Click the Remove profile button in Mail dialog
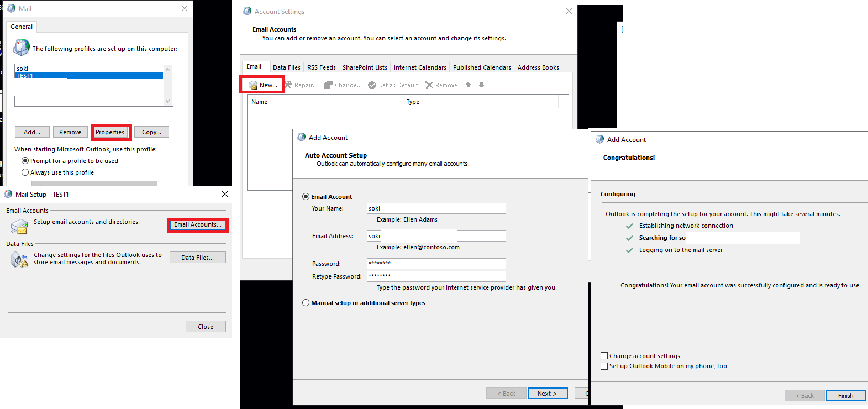The width and height of the screenshot is (868, 409). click(x=70, y=132)
